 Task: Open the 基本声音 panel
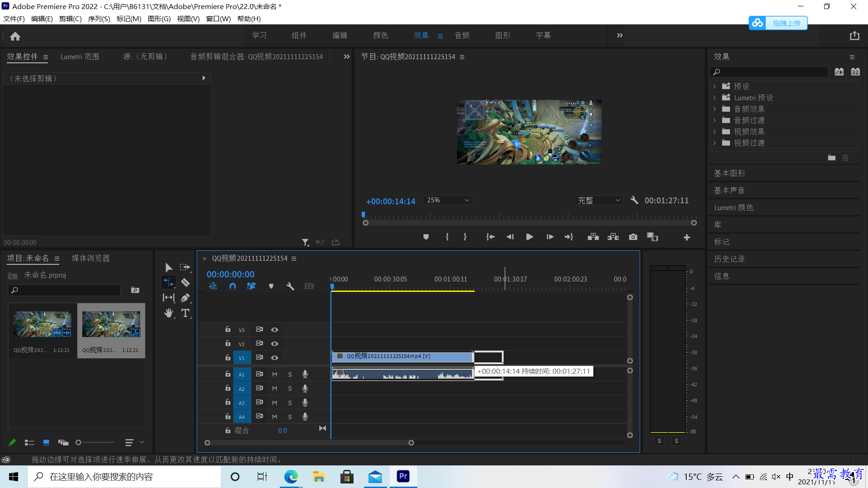click(x=729, y=191)
